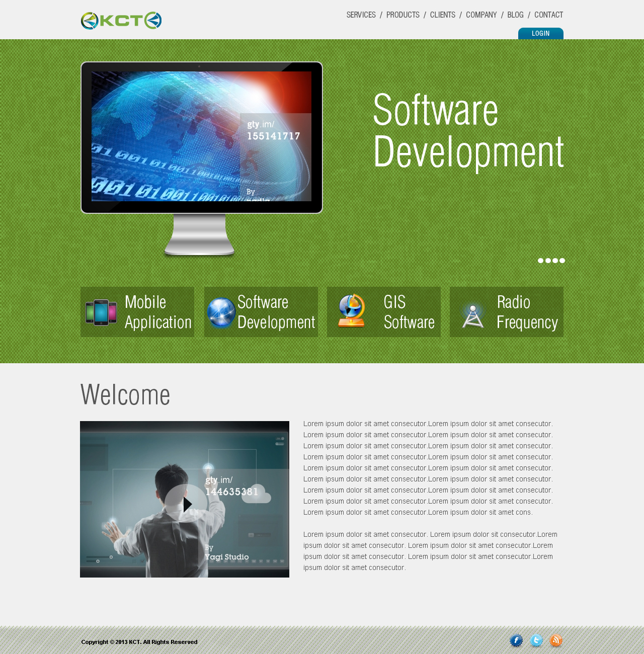This screenshot has height=654, width=644.
Task: Click the blue Login button
Action: pos(541,33)
